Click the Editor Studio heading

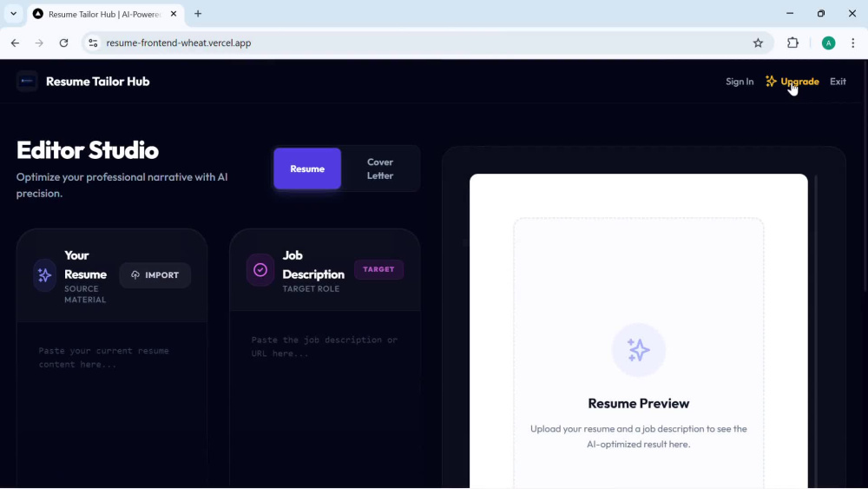click(x=88, y=150)
